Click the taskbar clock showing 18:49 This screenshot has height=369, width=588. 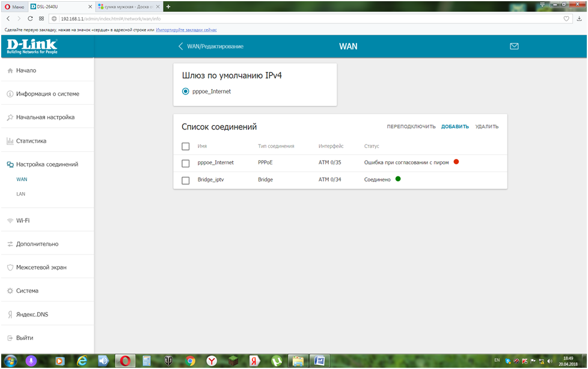pos(568,361)
